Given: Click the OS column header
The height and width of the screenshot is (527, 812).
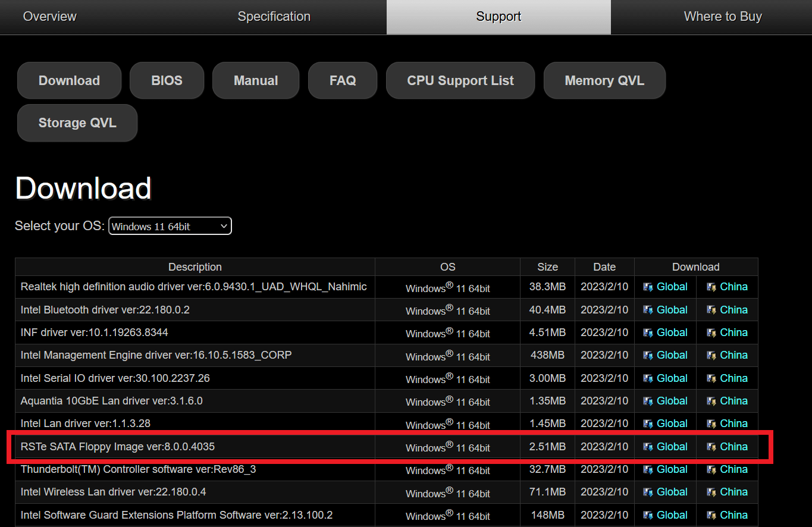Looking at the screenshot, I should [447, 267].
